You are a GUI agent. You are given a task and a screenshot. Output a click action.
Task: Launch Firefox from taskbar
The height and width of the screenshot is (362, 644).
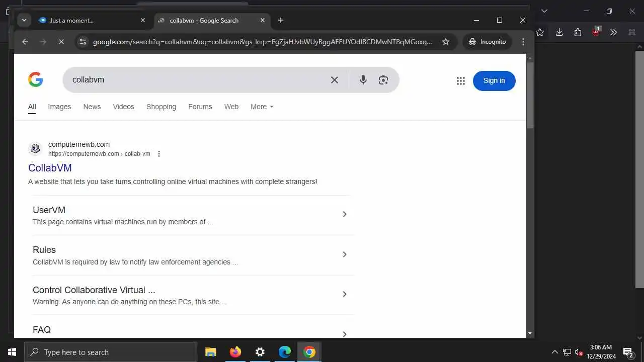tap(235, 352)
